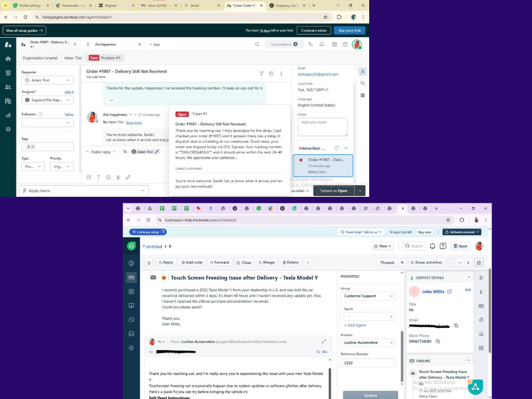
Task: Click Zendesk search magnifier icon
Action: [257, 45]
